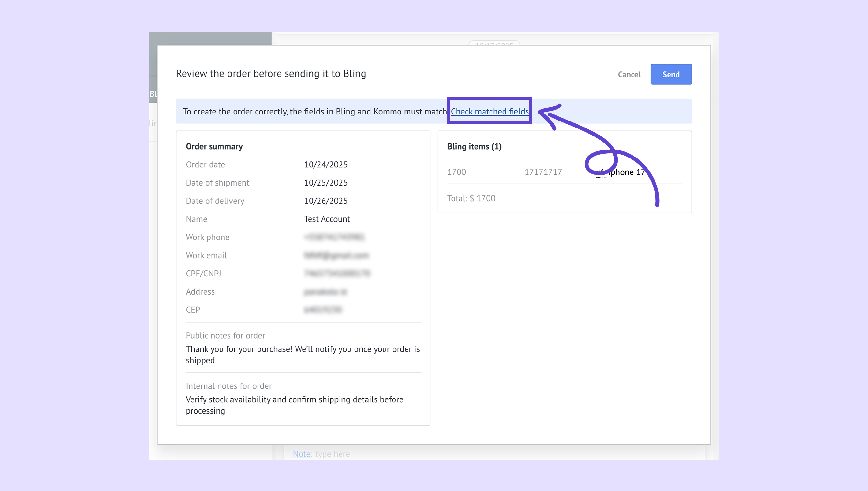This screenshot has height=491, width=868.
Task: Click the Date of delivery value 10/26/2025
Action: (326, 201)
